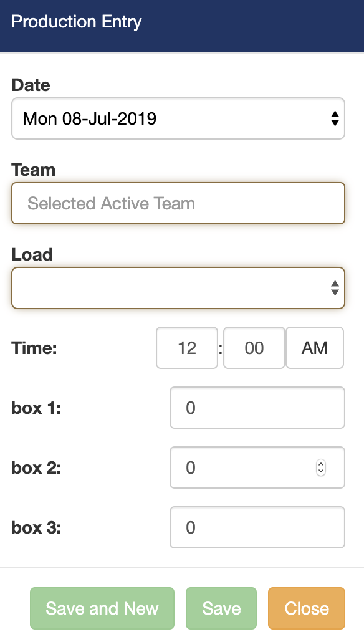
Task: Click the Time label
Action: pyautogui.click(x=34, y=348)
